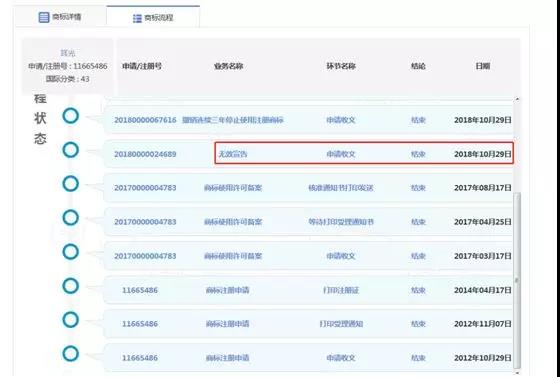
Task: Click 商标使用许可备案 in the 2017年03月17日 row
Action: (x=233, y=256)
